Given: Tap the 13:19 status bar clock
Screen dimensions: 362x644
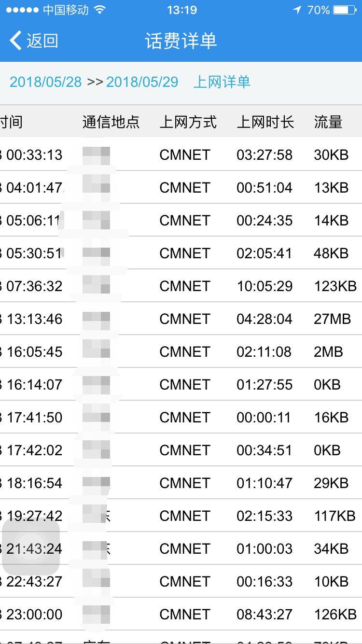Looking at the screenshot, I should [181, 10].
